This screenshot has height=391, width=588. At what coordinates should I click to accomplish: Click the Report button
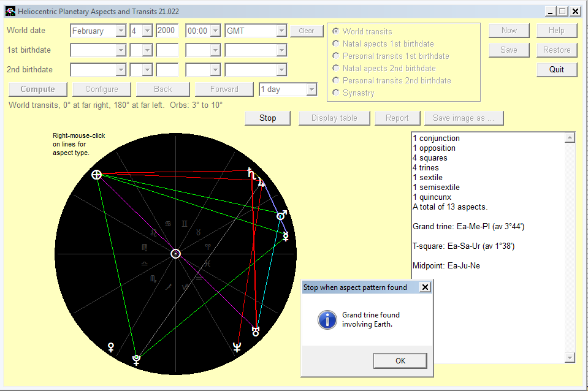point(397,118)
